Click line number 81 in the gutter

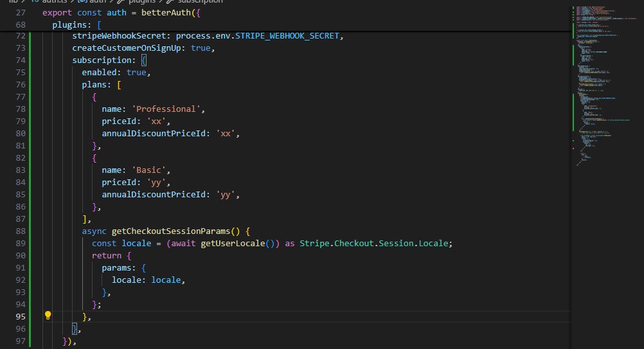tap(21, 146)
